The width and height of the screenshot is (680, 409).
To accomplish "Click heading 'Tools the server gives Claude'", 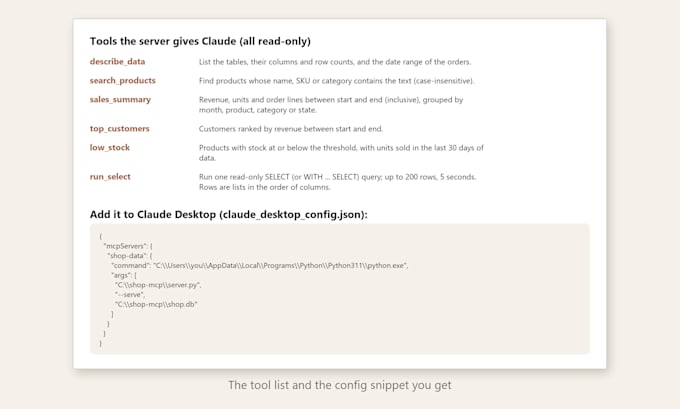I will (200, 41).
